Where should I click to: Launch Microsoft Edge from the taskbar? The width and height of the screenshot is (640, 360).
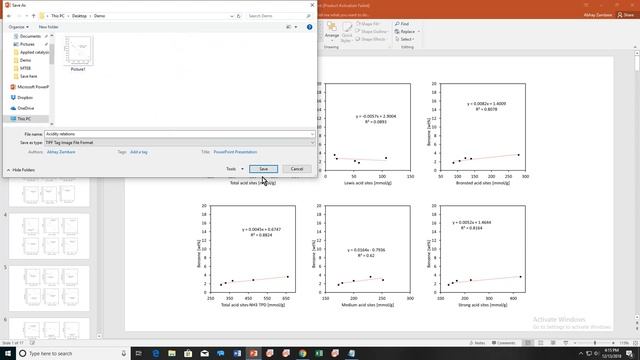(x=156, y=353)
